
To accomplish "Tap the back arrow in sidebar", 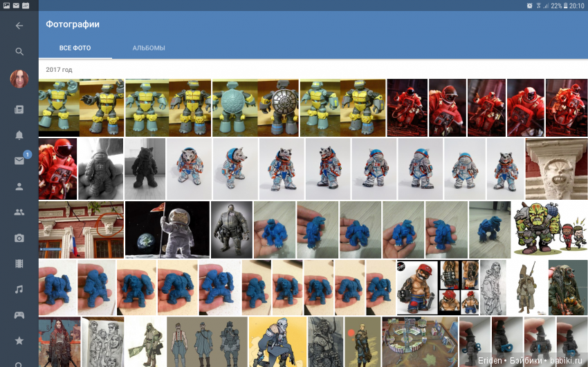I will click(19, 26).
